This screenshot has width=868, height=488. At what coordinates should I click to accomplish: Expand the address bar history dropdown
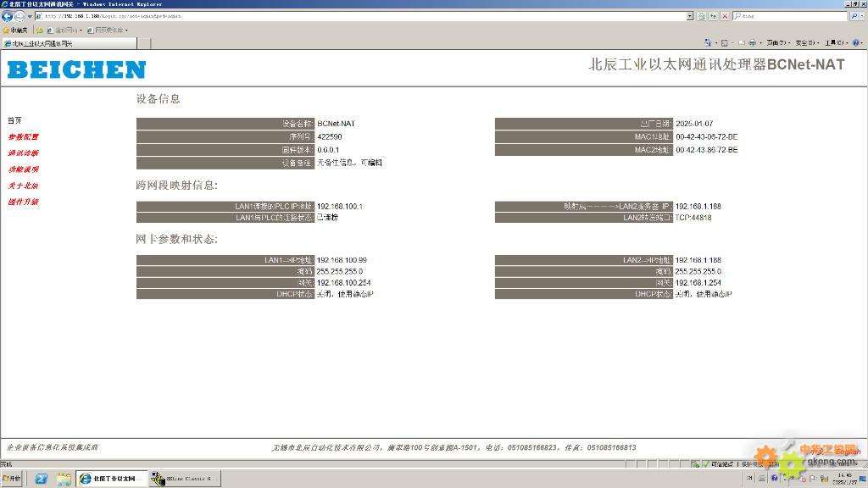690,16
